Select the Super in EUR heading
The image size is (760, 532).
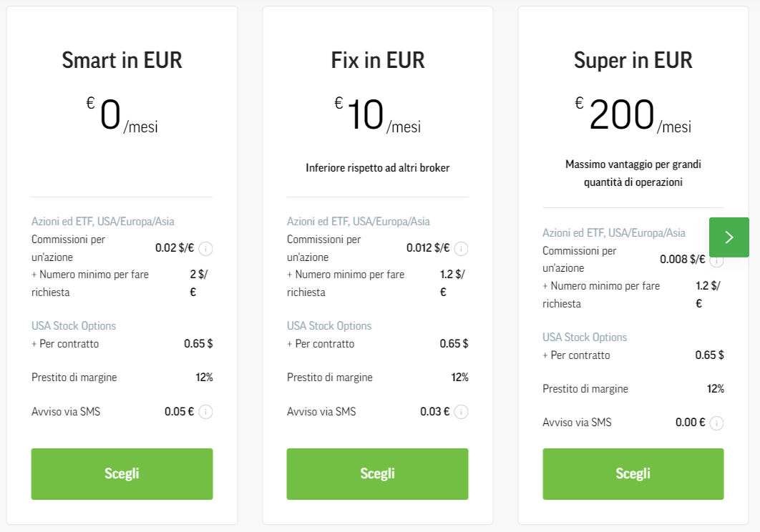(633, 61)
